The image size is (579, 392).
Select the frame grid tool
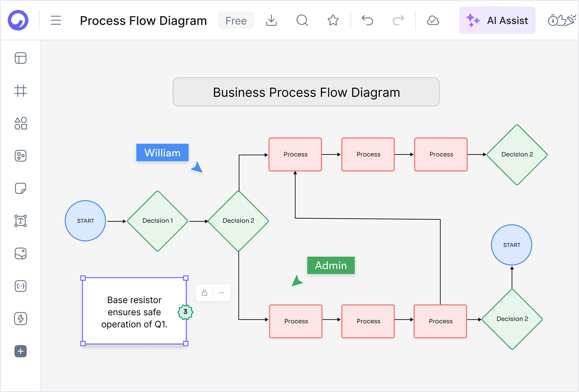coord(21,90)
